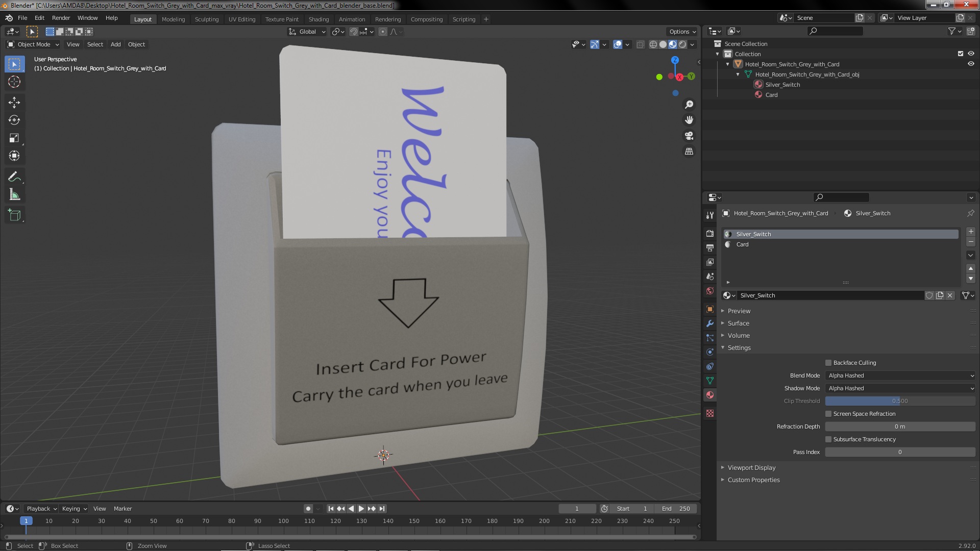Select the Annotate pencil tool
Viewport: 980px width, 551px height.
14,177
